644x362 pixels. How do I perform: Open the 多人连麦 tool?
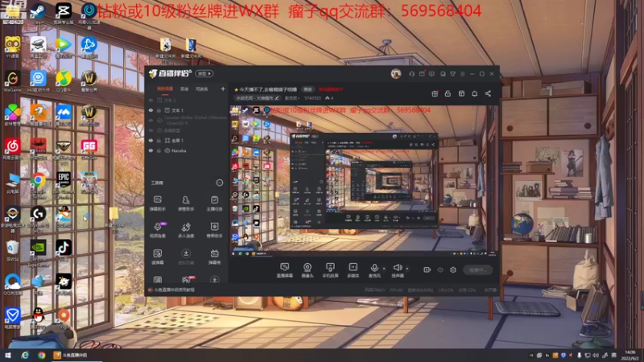186,230
